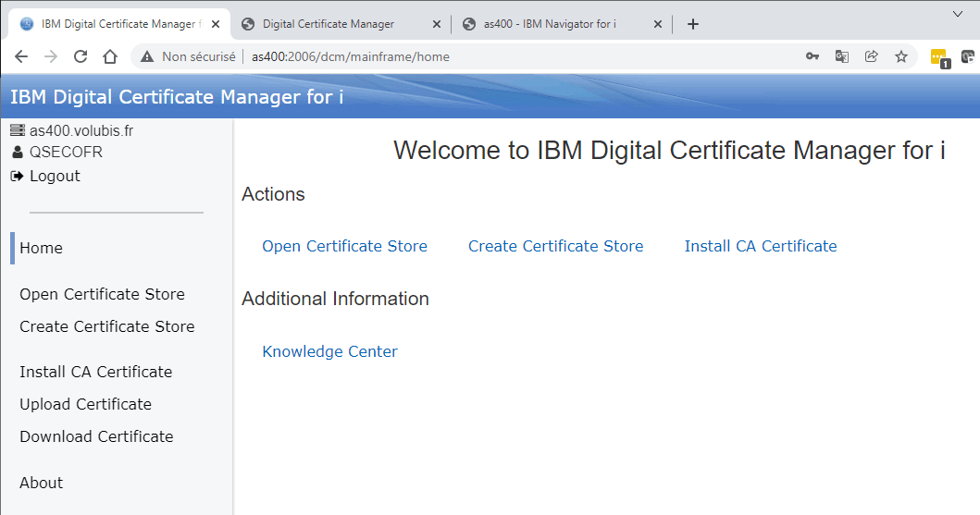The image size is (980, 515).
Task: Click the QSECOFR user name
Action: coord(66,152)
